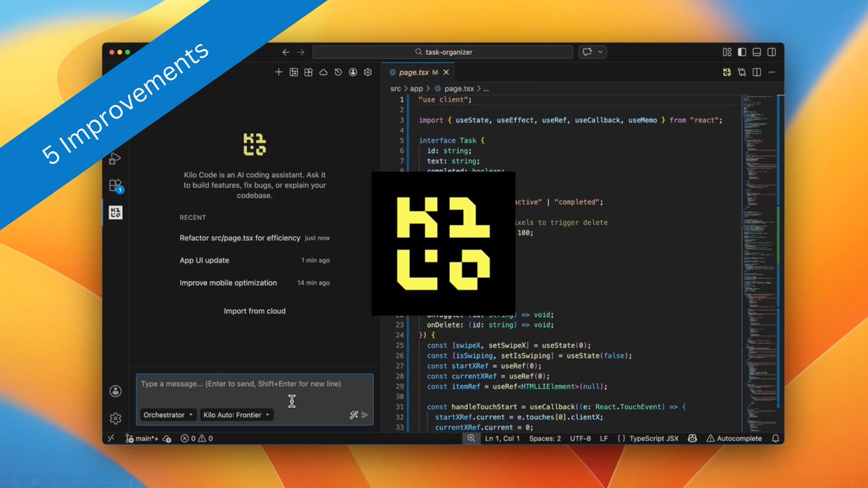Screen dimensions: 868x488
Task: Toggle the primary sidebar layout button
Action: (741, 51)
